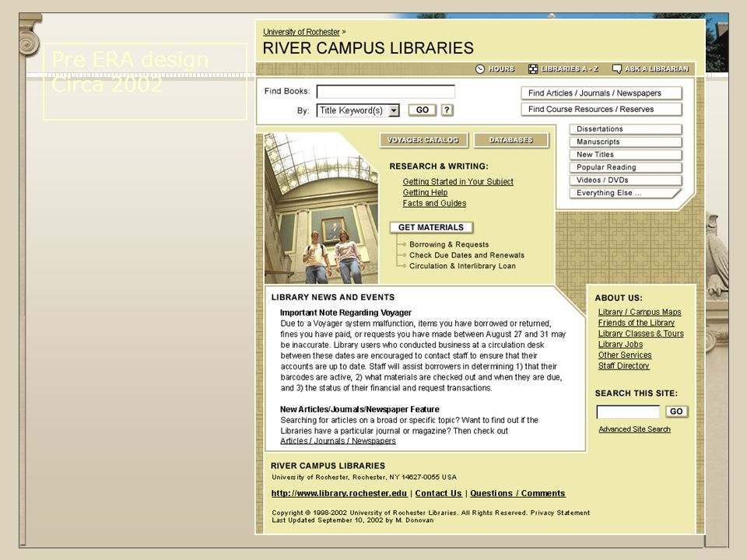Image resolution: width=747 pixels, height=560 pixels.
Task: Open the Contact Us footer link
Action: (x=438, y=494)
